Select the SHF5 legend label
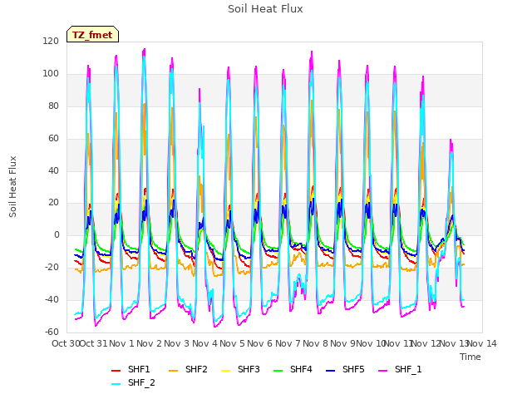 [x=353, y=369]
